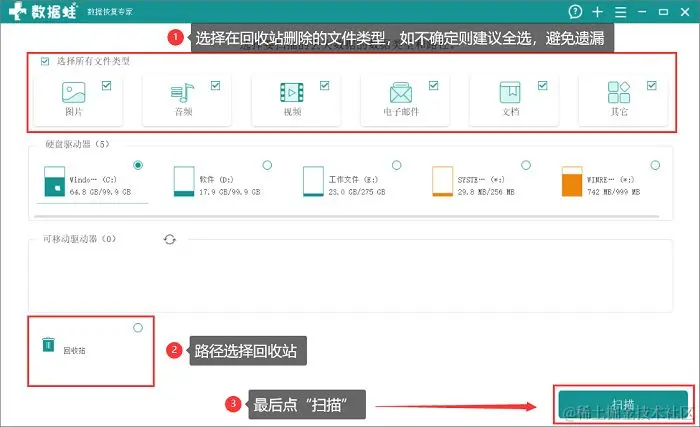Click the 图片 picture icon

click(74, 92)
